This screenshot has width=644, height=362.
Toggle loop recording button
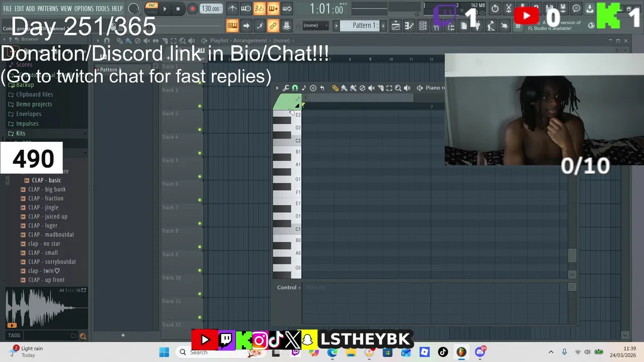click(x=287, y=9)
